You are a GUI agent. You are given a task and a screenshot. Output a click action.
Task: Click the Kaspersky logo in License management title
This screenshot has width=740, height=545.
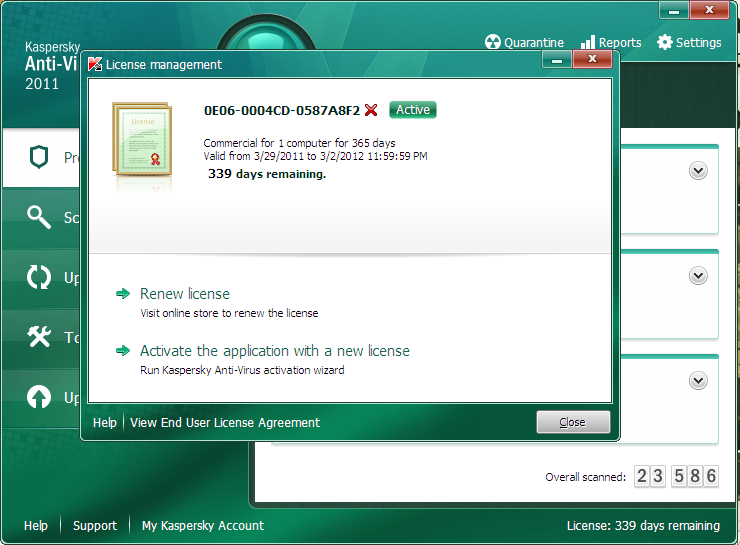pos(95,64)
